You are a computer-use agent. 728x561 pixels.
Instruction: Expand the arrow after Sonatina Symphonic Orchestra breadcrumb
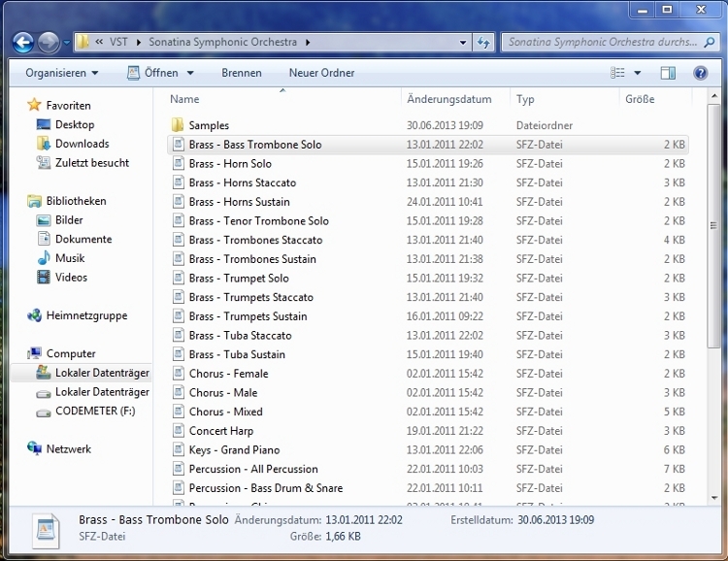pos(308,43)
